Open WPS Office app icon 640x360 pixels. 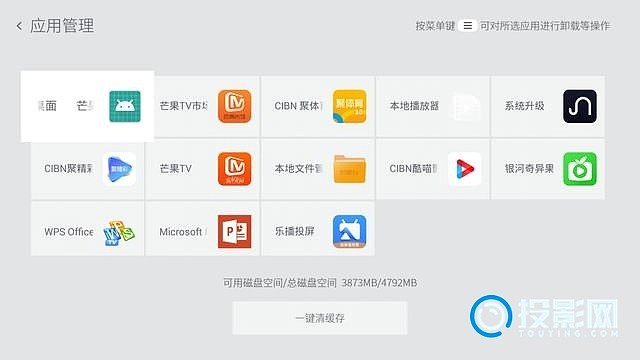pos(119,232)
